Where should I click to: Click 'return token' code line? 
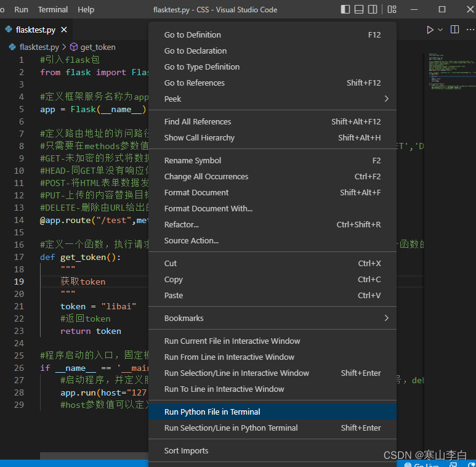[91, 331]
